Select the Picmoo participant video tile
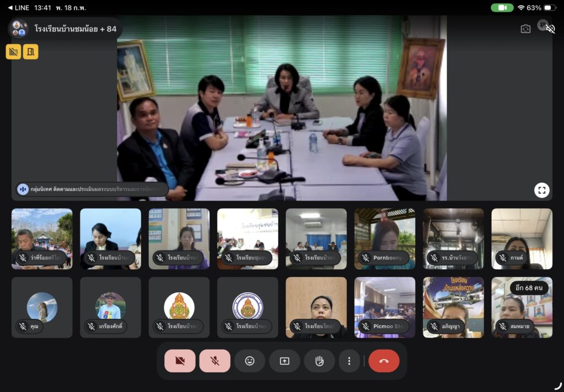The image size is (564, 392). [x=384, y=307]
